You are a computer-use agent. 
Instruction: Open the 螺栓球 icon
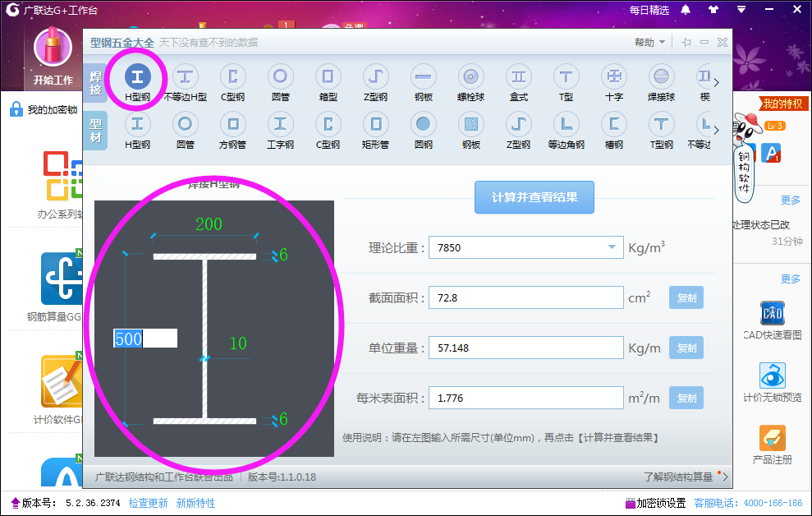[x=470, y=77]
